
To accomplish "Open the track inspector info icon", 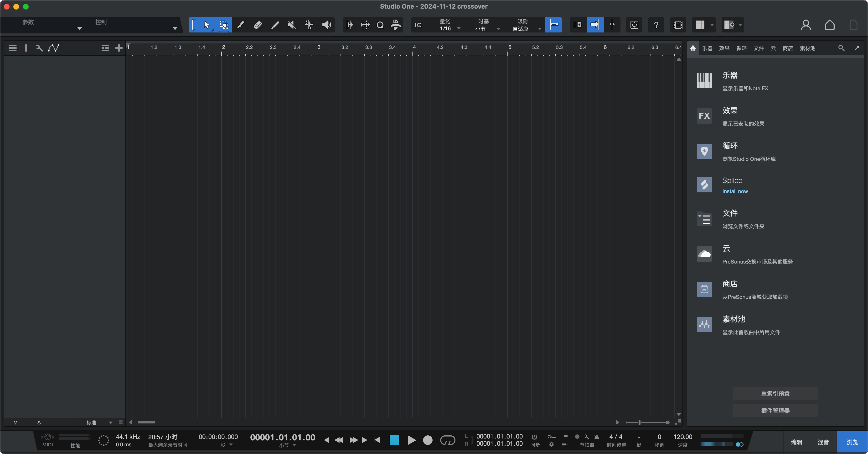I will (x=26, y=48).
